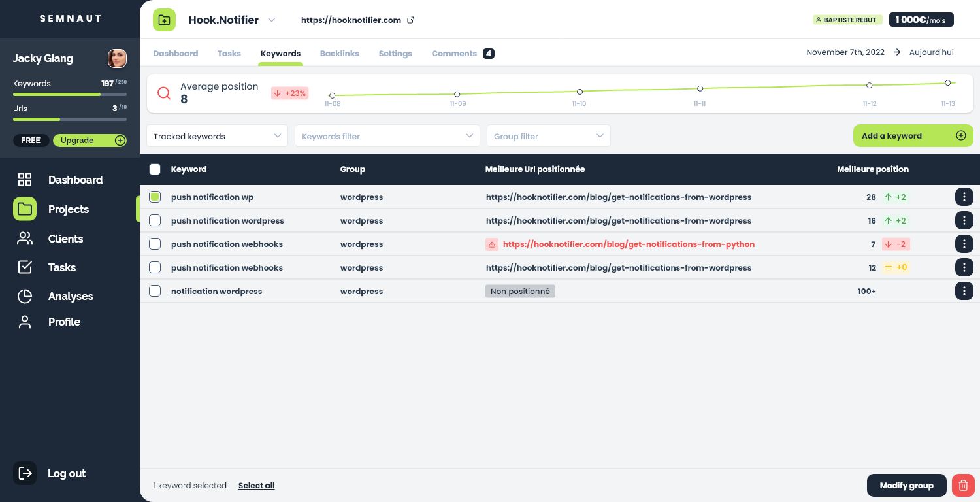Screen dimensions: 980x502
Task: Click the red trash delete icon
Action: pos(962,485)
